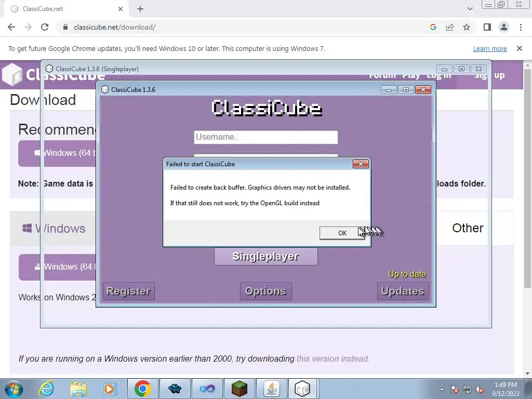Close the ClassiCube.net tab
The height and width of the screenshot is (399, 532).
[x=121, y=9]
